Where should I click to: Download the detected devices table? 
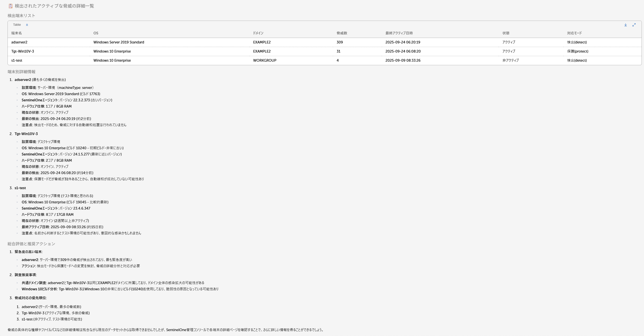point(625,25)
